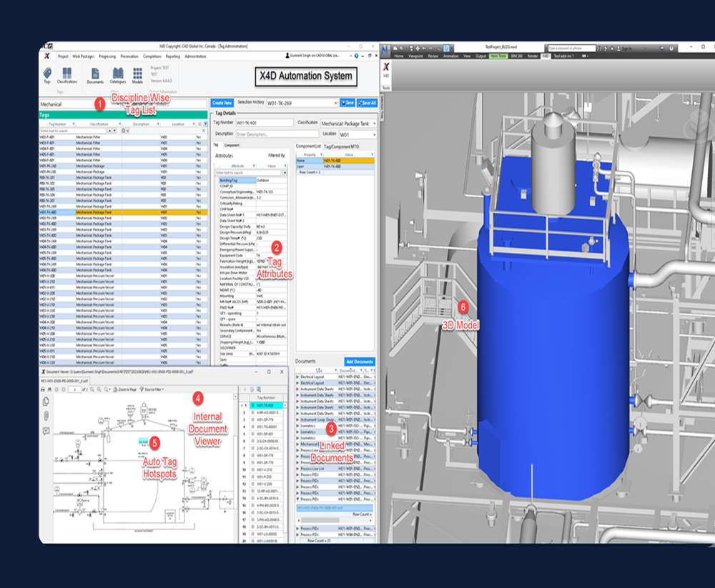This screenshot has width=715, height=588.
Task: Toggle checkbox for row 10 W01-V-210
Action: pyautogui.click(x=252, y=469)
